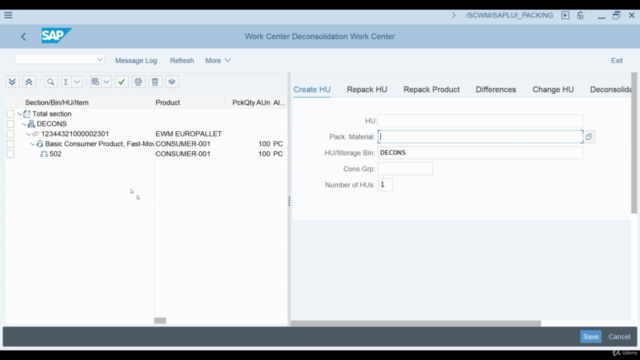Check the 12344321000002301 row checkbox
Screen dimensions: 640x360
[11, 134]
